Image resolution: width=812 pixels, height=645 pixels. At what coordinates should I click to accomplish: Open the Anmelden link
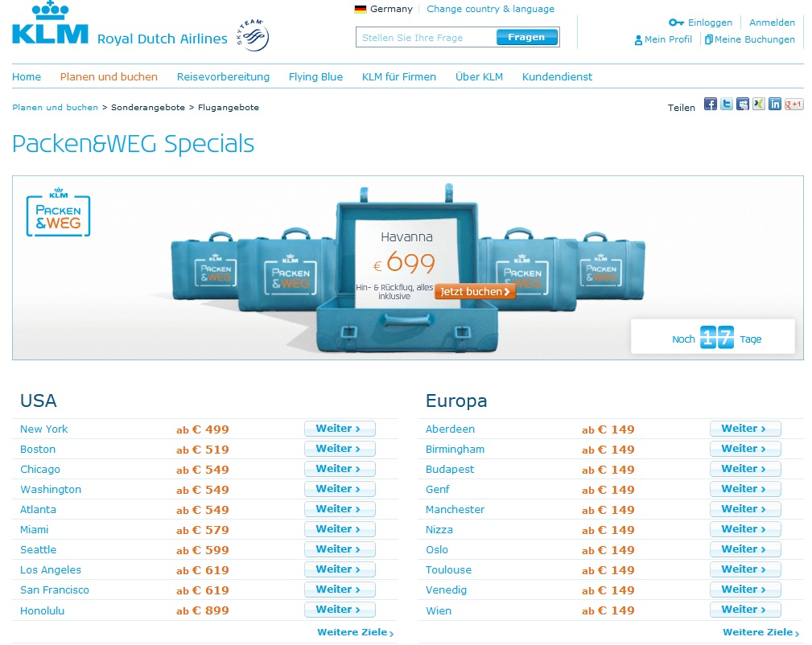772,23
